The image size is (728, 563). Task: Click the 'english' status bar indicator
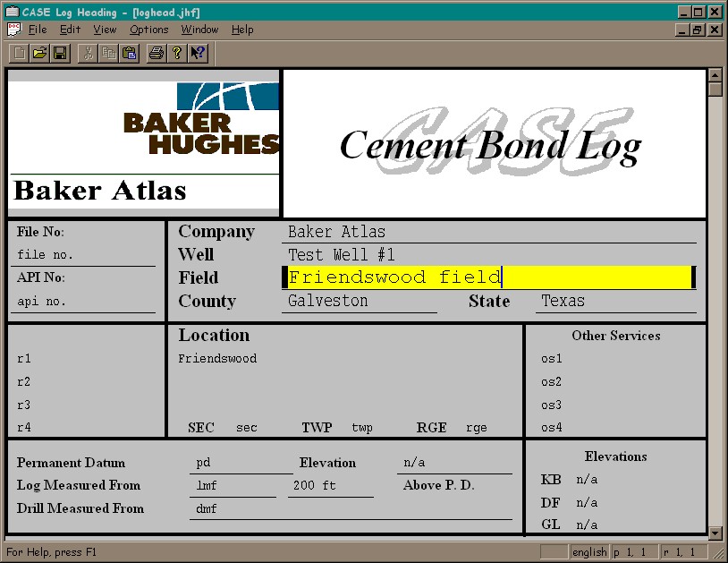coord(589,552)
